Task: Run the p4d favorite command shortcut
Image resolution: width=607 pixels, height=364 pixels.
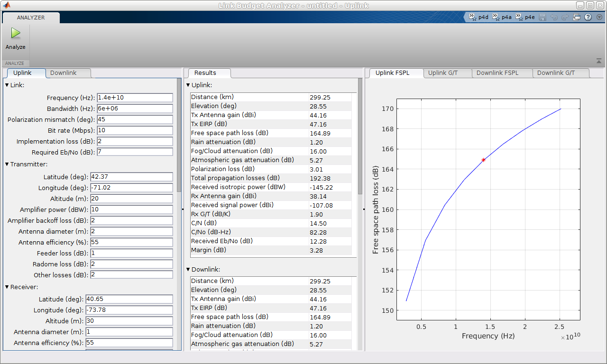Action: (x=479, y=17)
